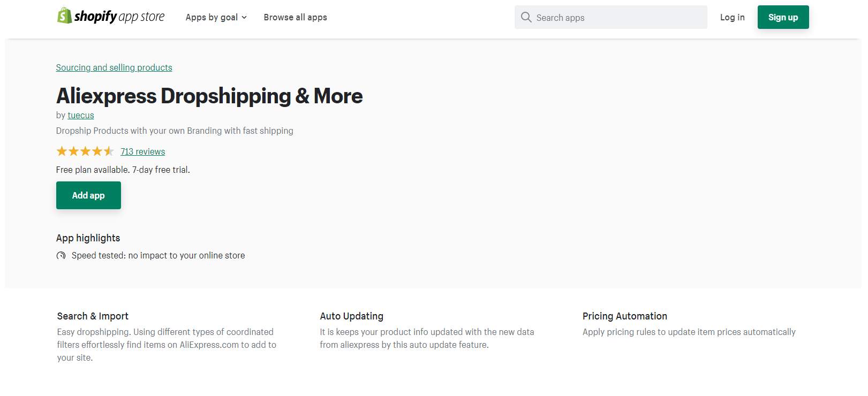
Task: Click the Auto Updating heading
Action: click(352, 316)
